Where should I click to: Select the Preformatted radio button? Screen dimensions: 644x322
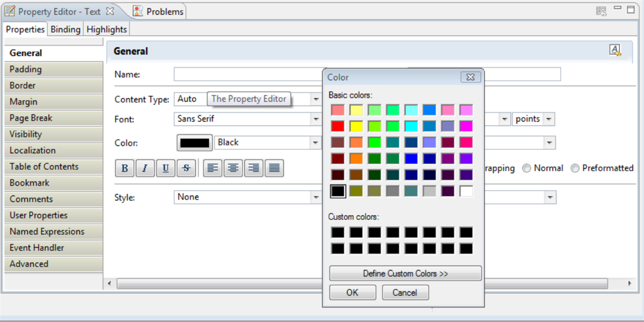coord(575,169)
